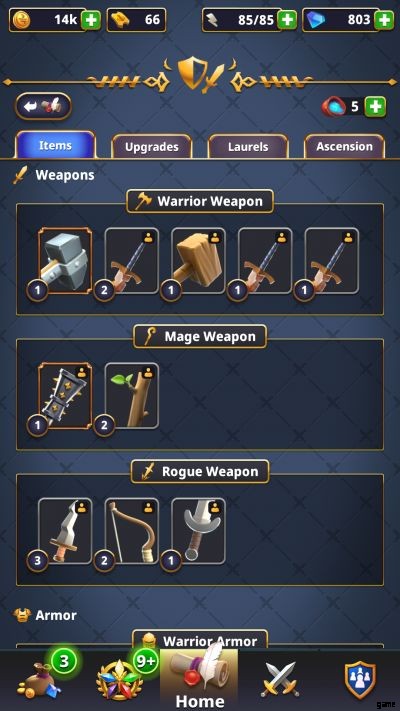Choose the bow rogue weapon
The height and width of the screenshot is (711, 400).
point(132,531)
